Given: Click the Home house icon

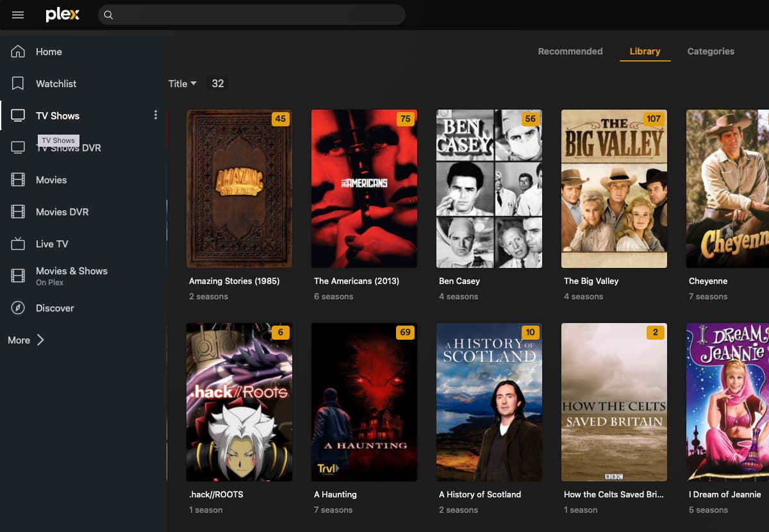Looking at the screenshot, I should click(x=18, y=52).
